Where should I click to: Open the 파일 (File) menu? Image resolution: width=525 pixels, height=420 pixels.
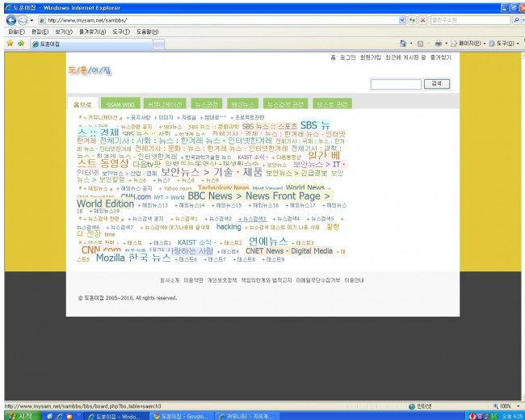coord(15,31)
